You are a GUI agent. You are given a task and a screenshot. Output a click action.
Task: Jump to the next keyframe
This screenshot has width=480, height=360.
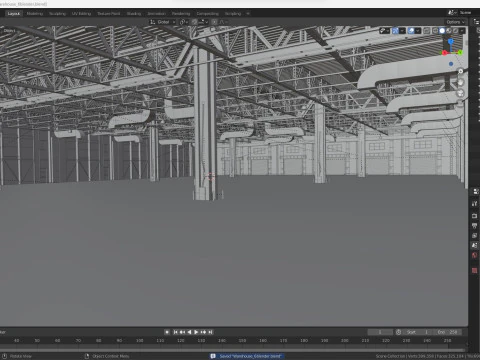tap(203, 332)
